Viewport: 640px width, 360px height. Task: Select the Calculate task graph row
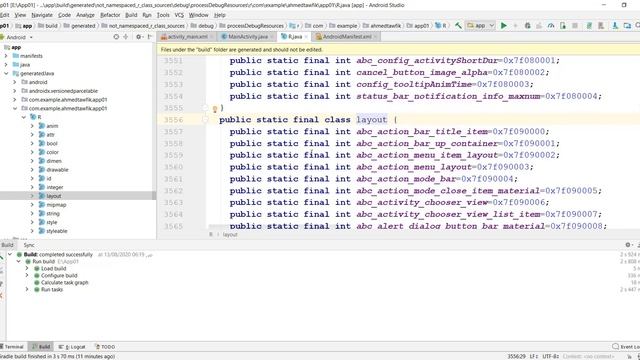[64, 282]
